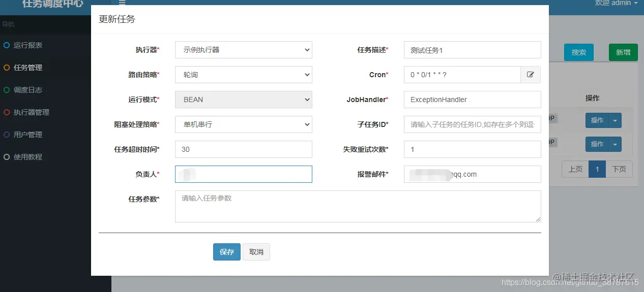Open the first row 操作 caret dropdown
This screenshot has height=292, width=644.
pos(616,120)
